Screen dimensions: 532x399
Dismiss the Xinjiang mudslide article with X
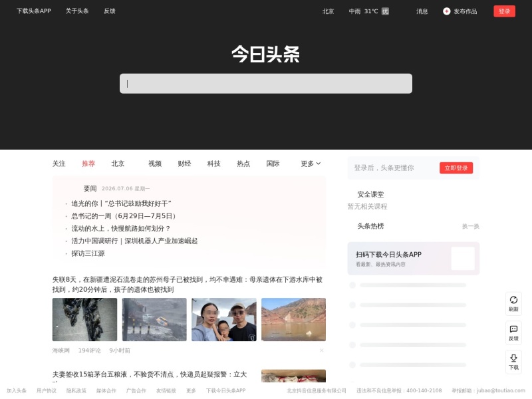pos(321,350)
